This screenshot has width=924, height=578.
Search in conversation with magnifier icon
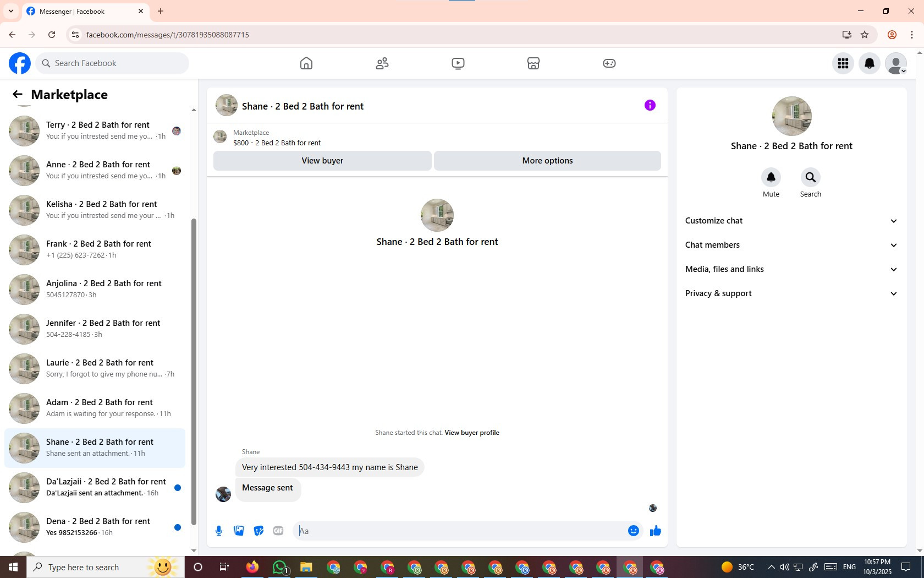tap(811, 177)
